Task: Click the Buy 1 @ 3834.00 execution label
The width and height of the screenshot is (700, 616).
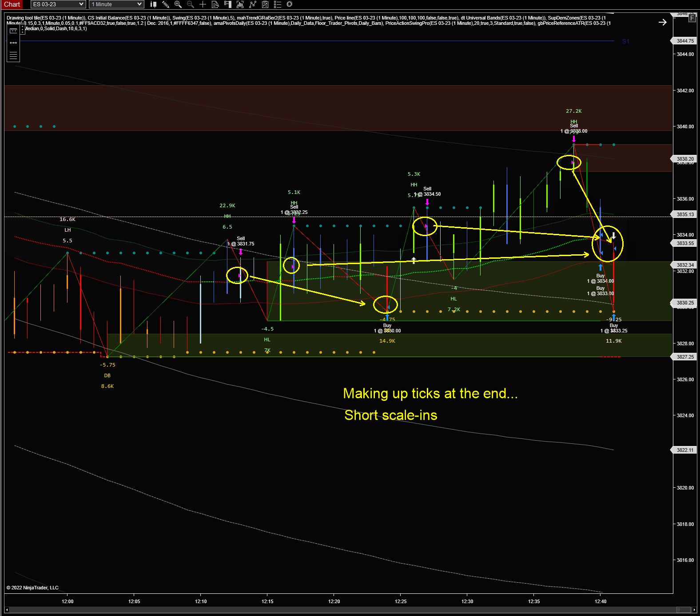Action: tap(601, 278)
